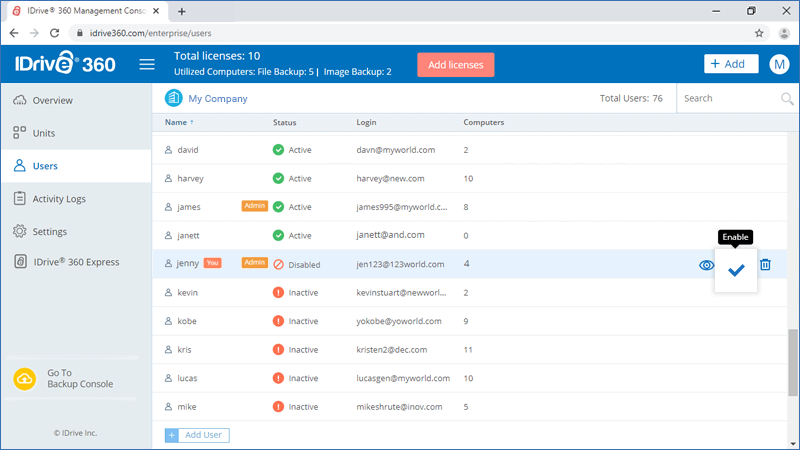Click email lucasgen@myworld.com
This screenshot has width=800, height=450.
403,378
